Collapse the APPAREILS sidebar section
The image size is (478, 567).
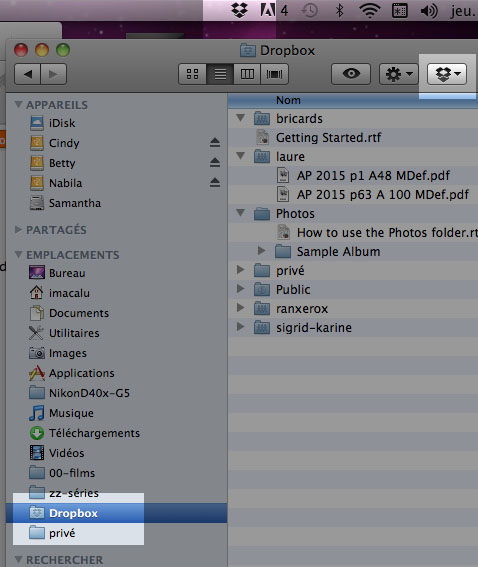point(18,105)
